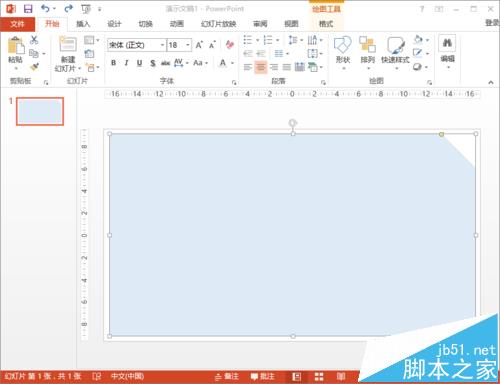Toggle Bold formatting

113,63
